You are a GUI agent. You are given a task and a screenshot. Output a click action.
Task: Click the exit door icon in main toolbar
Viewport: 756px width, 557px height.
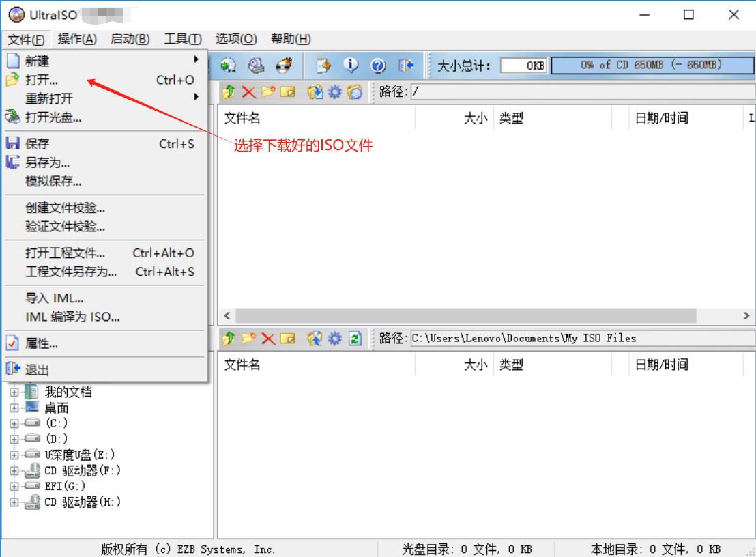click(x=407, y=66)
